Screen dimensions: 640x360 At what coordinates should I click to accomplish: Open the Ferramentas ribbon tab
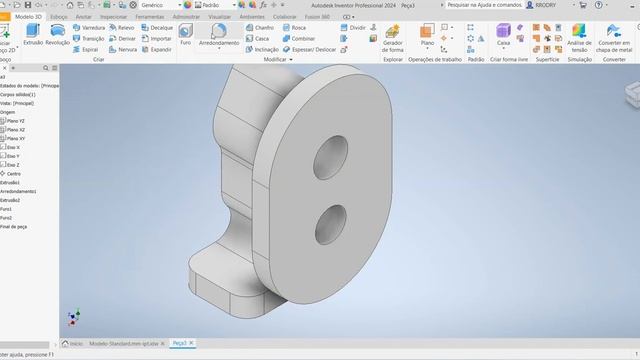tap(150, 17)
